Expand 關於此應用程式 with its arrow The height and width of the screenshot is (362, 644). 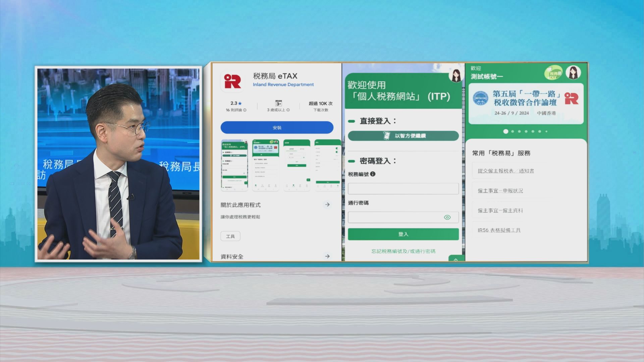327,204
